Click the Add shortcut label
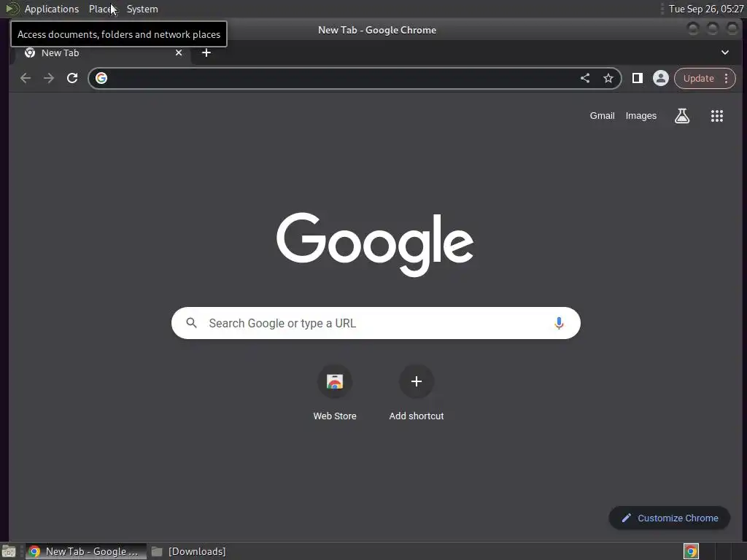Viewport: 747px width, 560px height. pyautogui.click(x=417, y=416)
